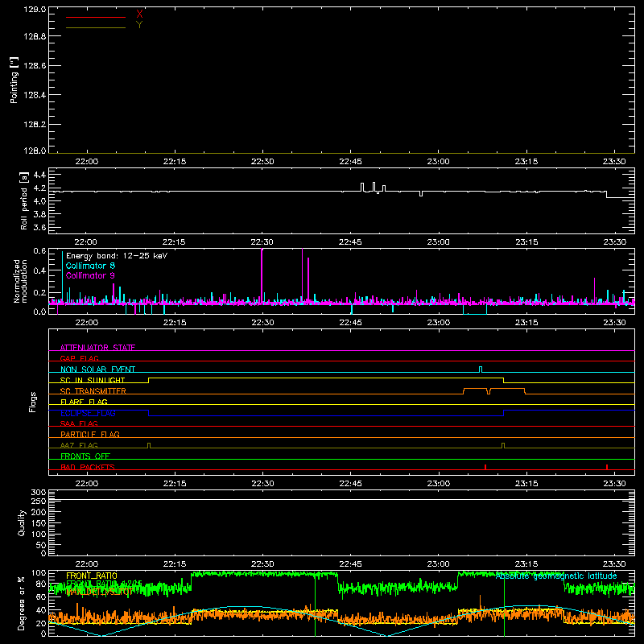Click the roll period bump near 22:47
Viewport: 644px width, 644px height.
(x=362, y=187)
